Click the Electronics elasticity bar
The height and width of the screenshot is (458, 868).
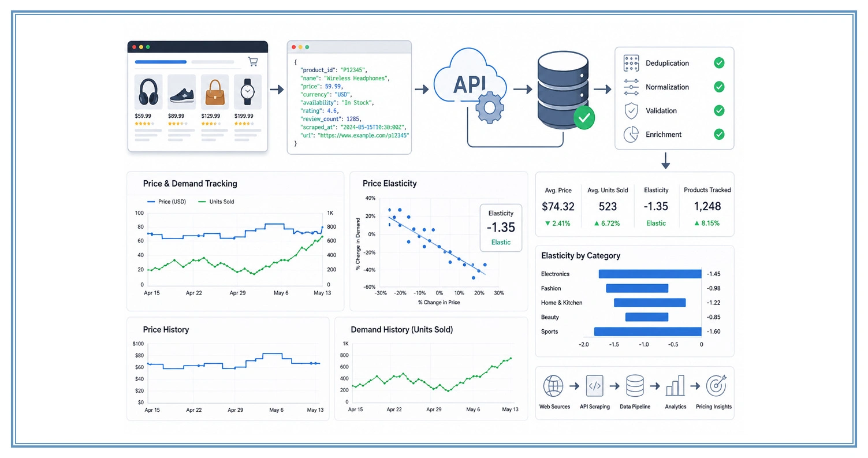coord(650,274)
